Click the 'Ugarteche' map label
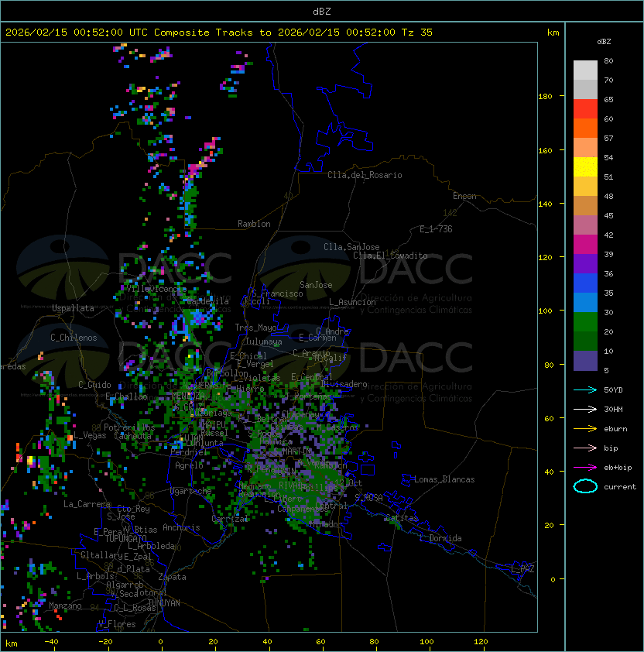 tap(191, 491)
